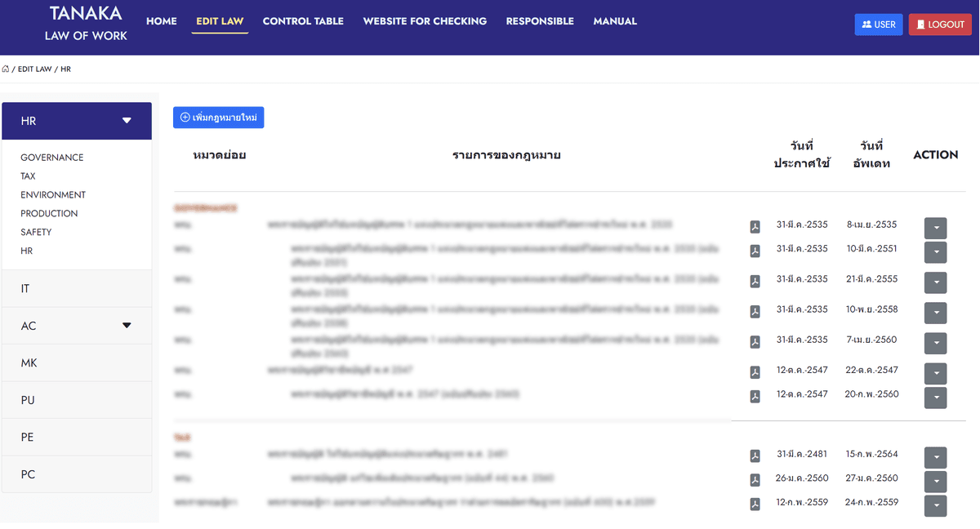Choose PRODUCTION in the HR submenu
The image size is (980, 529).
pyautogui.click(x=49, y=214)
